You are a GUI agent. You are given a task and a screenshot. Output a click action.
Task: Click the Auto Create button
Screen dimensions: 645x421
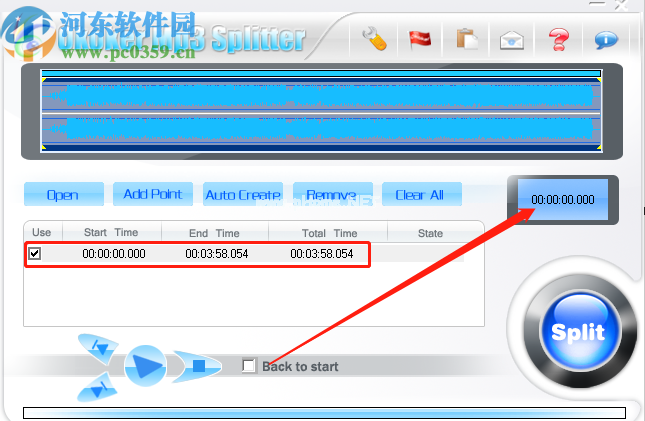242,194
